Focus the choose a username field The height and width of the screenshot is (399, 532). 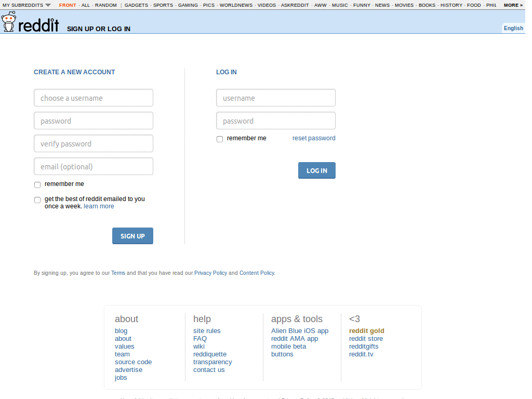(94, 98)
